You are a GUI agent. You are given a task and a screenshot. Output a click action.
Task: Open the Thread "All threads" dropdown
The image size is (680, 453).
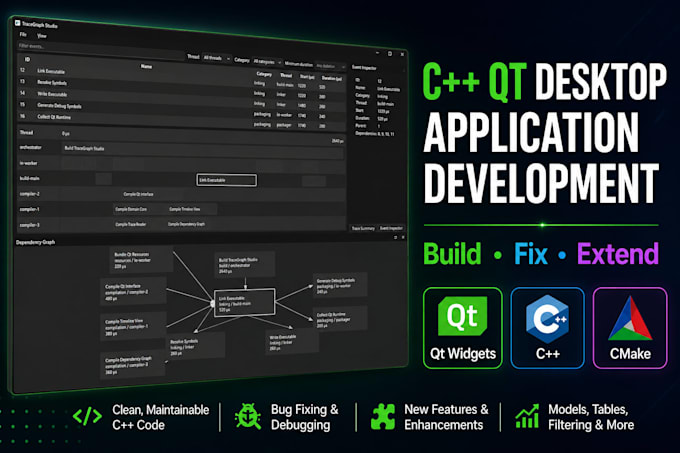click(216, 58)
